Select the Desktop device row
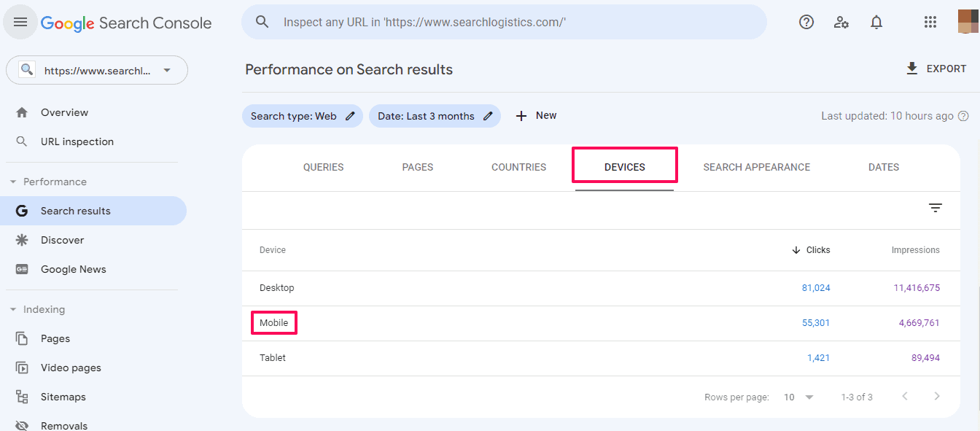980x431 pixels. [x=601, y=288]
